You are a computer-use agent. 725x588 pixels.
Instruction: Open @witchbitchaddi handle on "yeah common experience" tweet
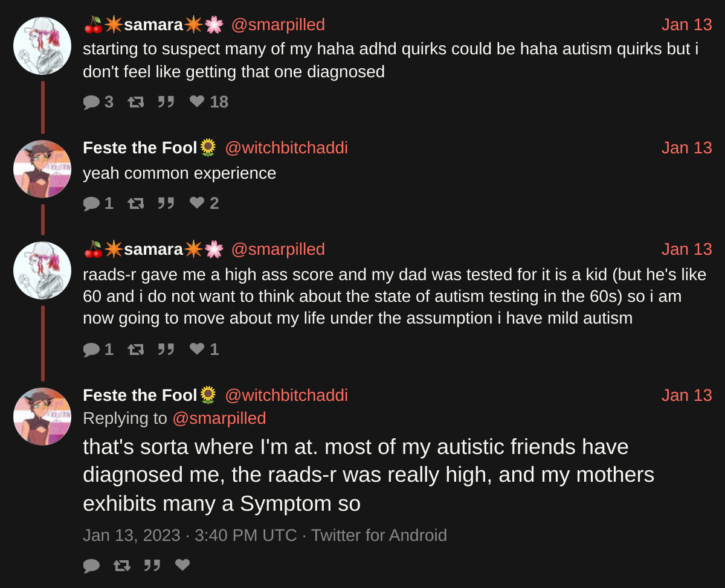(x=286, y=148)
